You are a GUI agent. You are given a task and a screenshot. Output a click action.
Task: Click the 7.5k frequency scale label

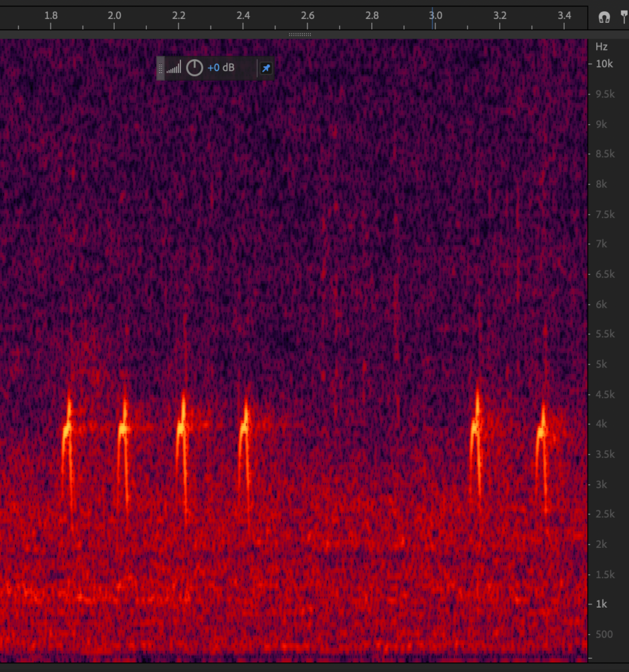point(605,215)
